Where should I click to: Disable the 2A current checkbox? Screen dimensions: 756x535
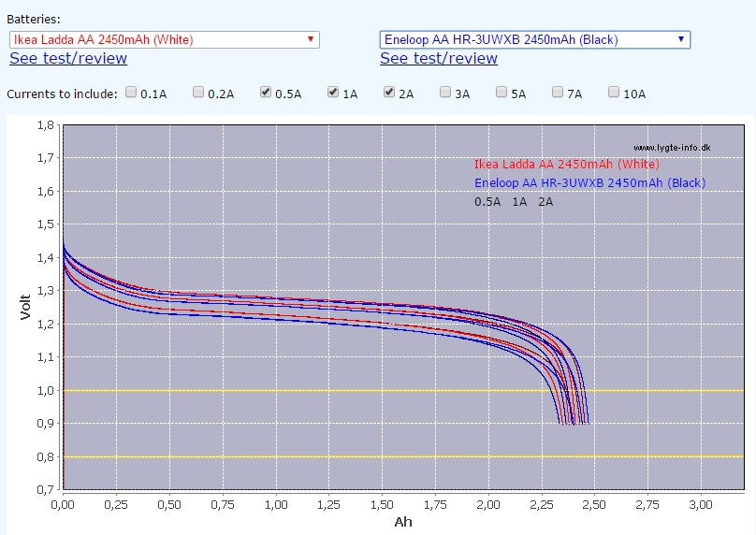[x=390, y=93]
